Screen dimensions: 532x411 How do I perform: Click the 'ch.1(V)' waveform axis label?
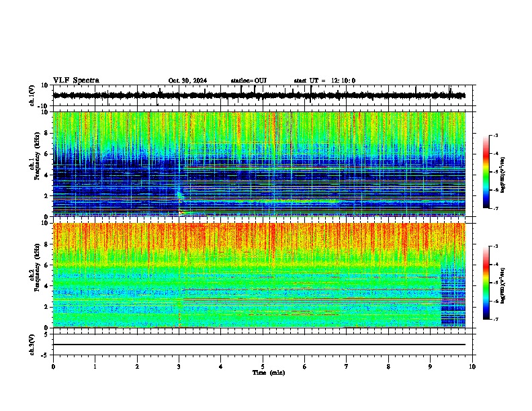[32, 95]
